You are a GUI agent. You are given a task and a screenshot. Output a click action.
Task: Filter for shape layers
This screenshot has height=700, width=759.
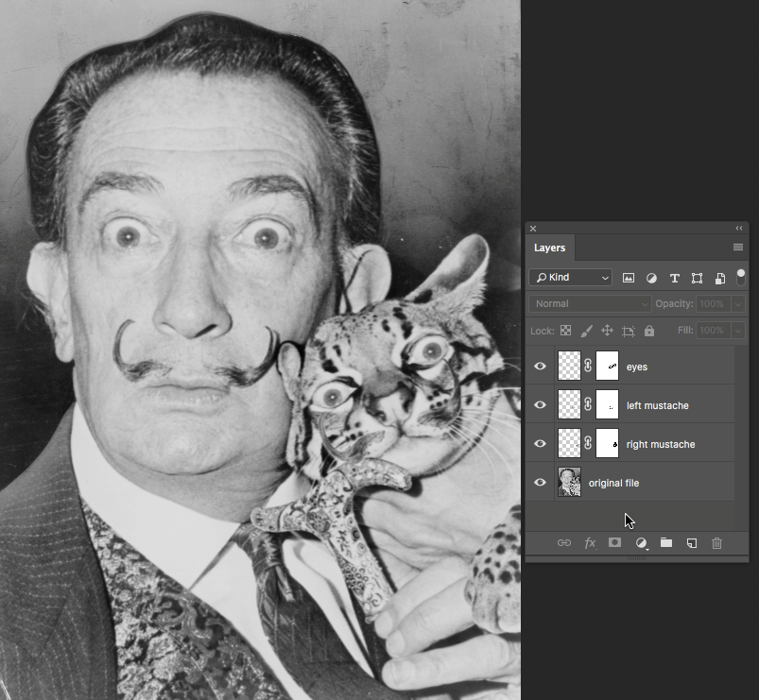[x=697, y=279]
